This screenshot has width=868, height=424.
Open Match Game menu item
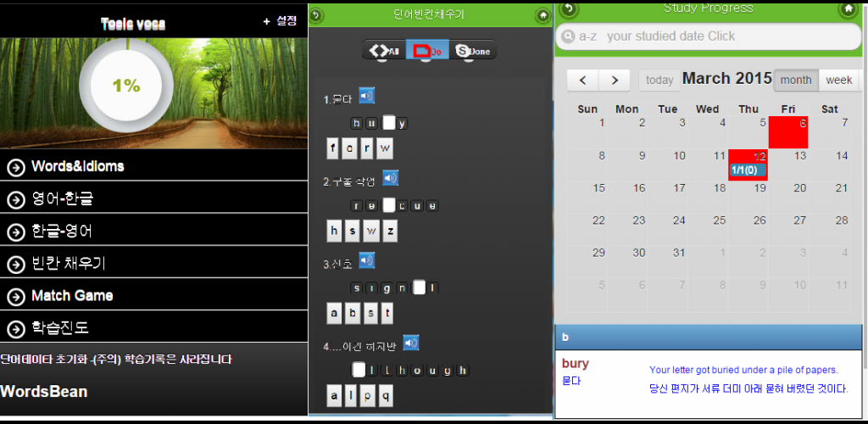(x=154, y=295)
